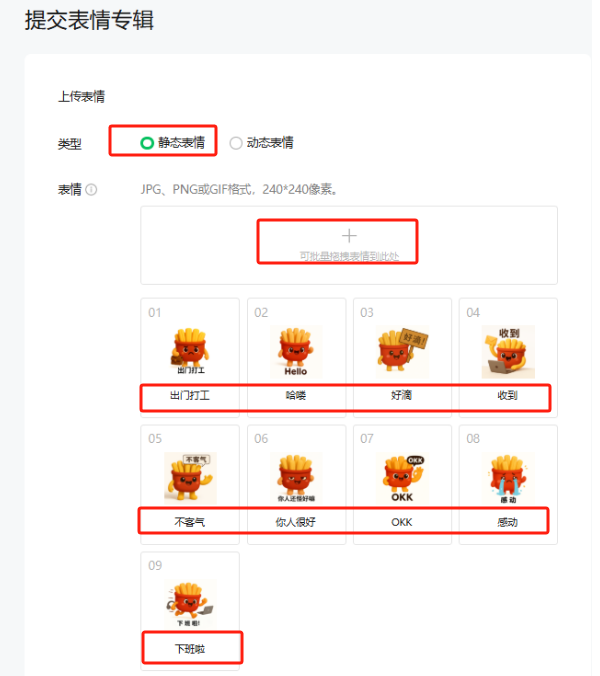The height and width of the screenshot is (676, 600).
Task: Click the 出门打工 sticker thumbnail
Action: 190,351
